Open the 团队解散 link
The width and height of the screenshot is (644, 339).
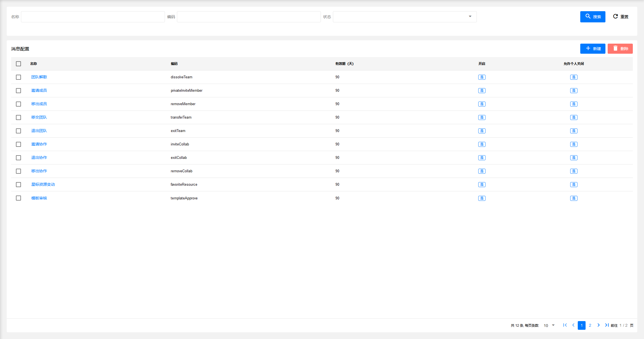pos(39,77)
